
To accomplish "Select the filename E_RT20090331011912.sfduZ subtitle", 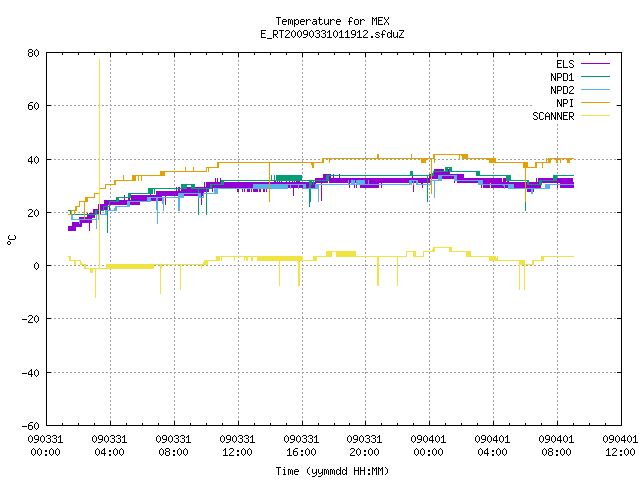I will point(332,34).
